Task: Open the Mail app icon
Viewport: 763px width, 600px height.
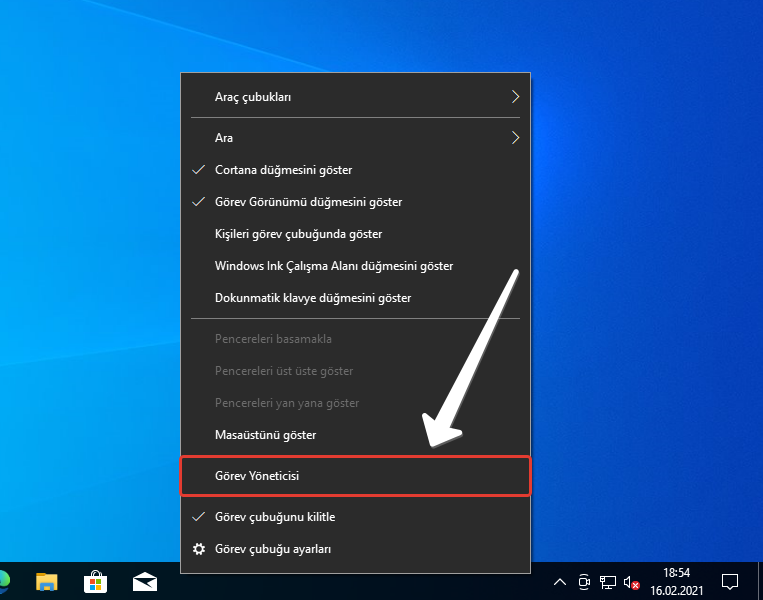Action: click(144, 581)
